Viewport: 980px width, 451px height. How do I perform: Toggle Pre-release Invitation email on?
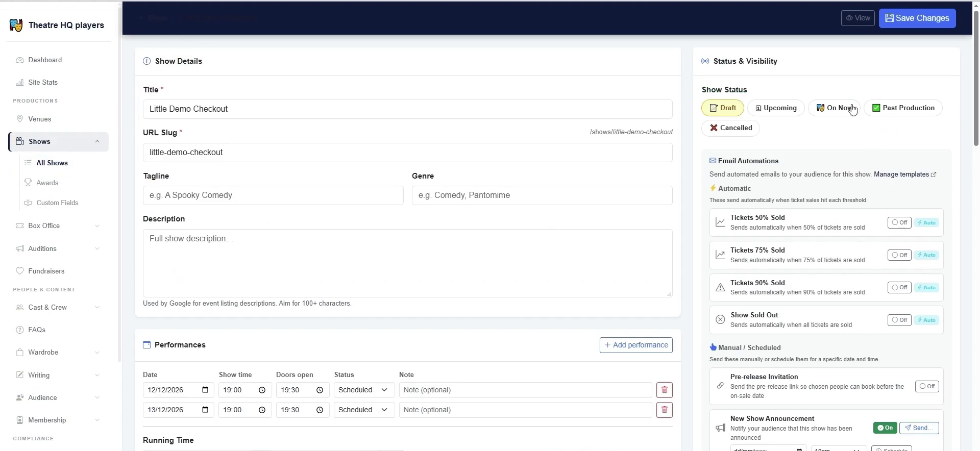(927, 386)
